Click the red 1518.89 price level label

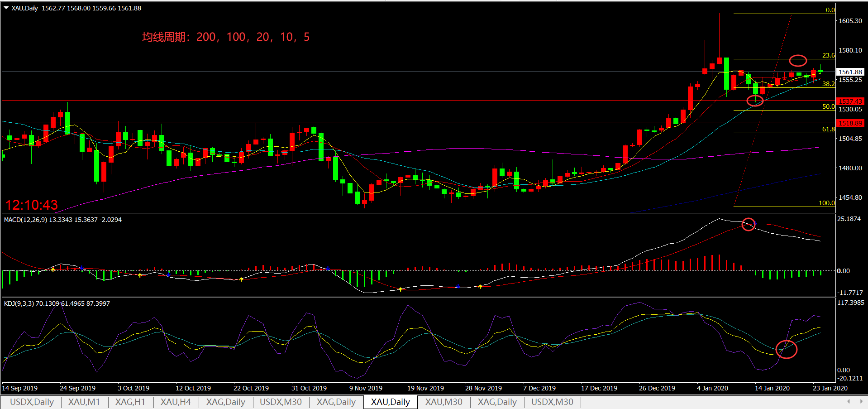tap(850, 123)
